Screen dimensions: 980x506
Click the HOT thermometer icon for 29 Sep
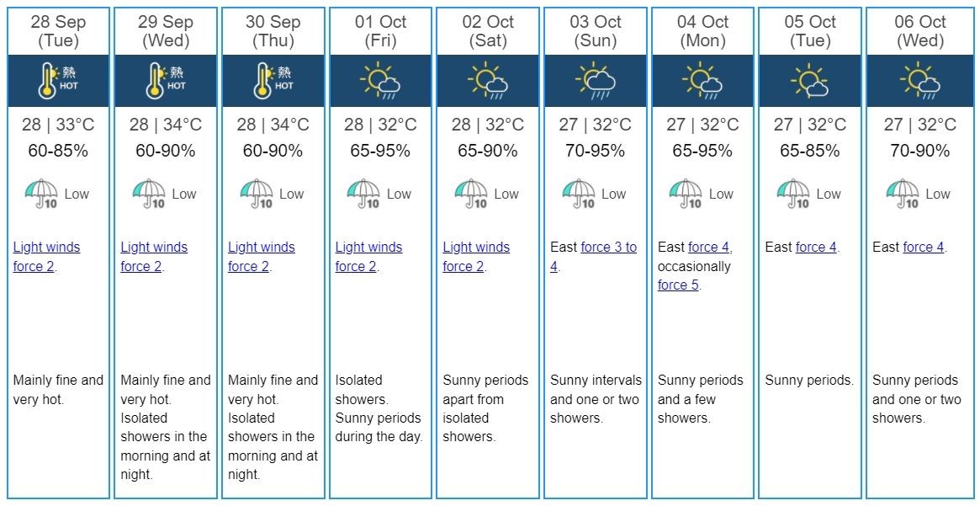[166, 82]
